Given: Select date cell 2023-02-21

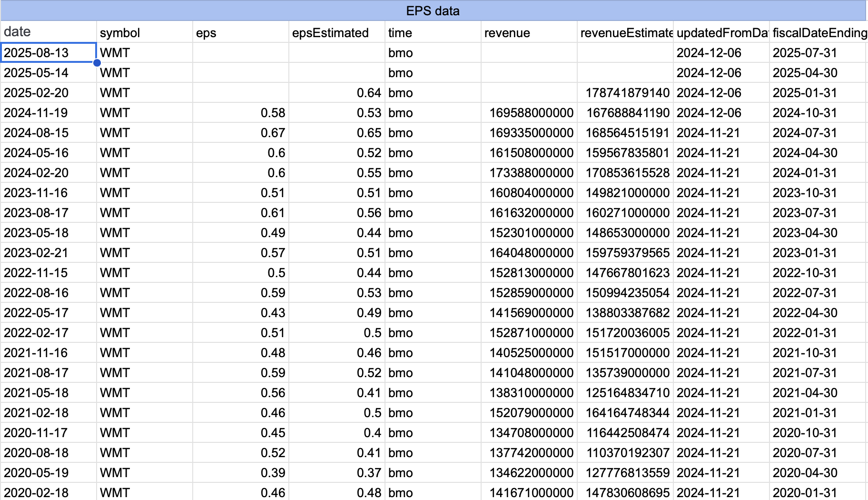Looking at the screenshot, I should click(49, 252).
